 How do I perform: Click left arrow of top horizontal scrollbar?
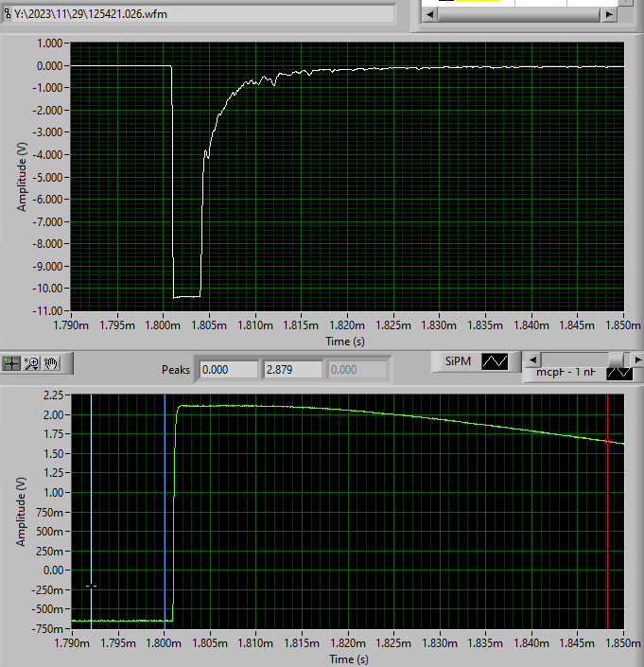pos(429,14)
